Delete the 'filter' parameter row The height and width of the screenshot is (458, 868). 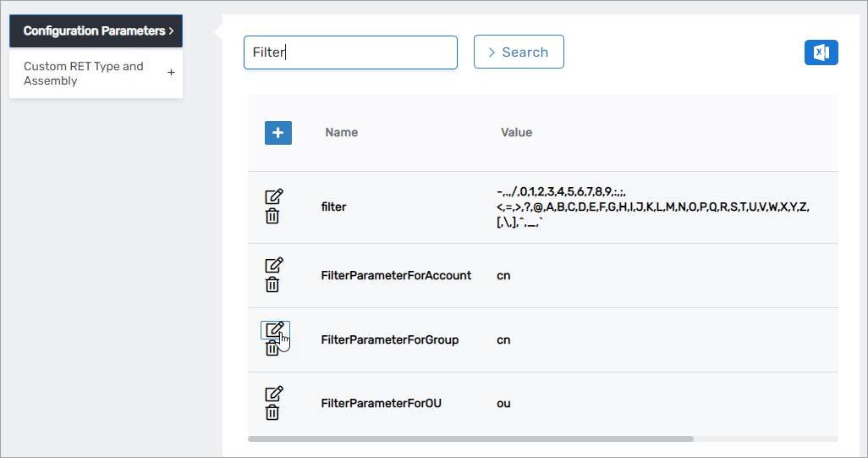272,217
